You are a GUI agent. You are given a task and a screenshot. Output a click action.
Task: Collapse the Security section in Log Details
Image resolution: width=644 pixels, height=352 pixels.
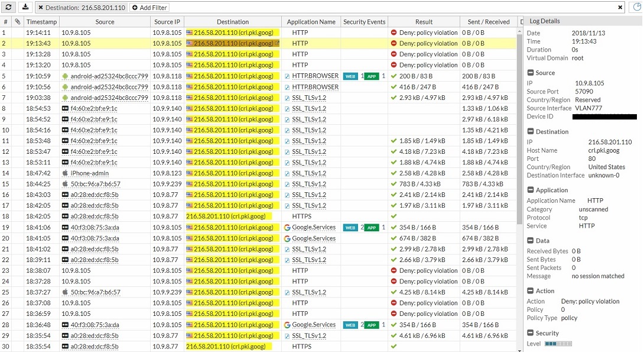click(530, 333)
